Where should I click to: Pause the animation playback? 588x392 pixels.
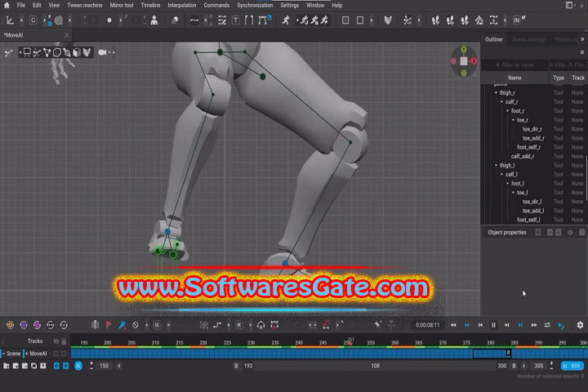(493, 325)
